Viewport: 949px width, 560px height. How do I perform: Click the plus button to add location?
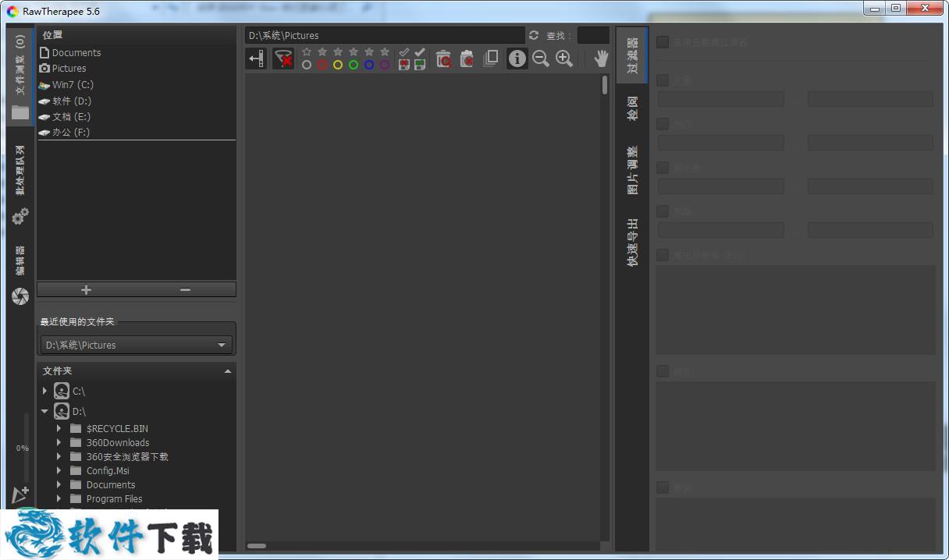(86, 289)
